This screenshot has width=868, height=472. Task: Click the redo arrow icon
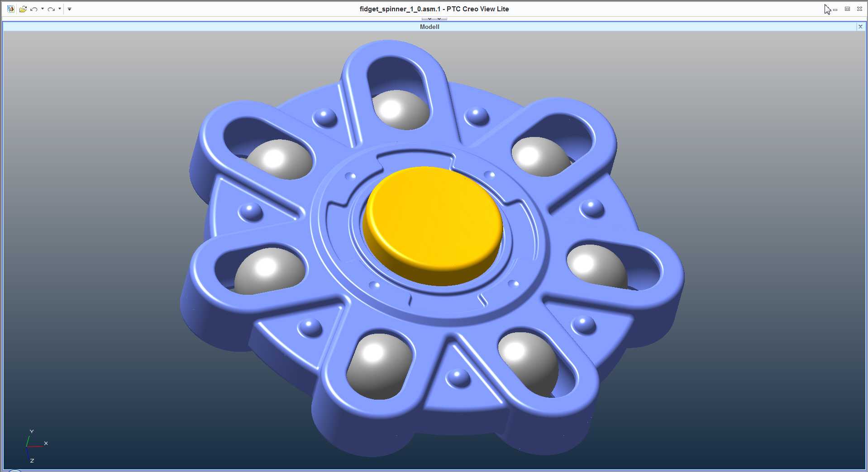[51, 9]
